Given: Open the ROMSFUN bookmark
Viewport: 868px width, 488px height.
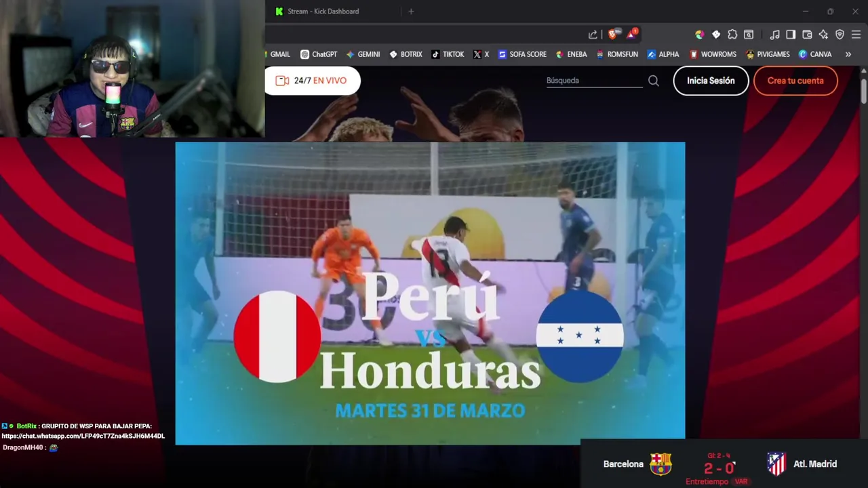Looking at the screenshot, I should (x=617, y=54).
